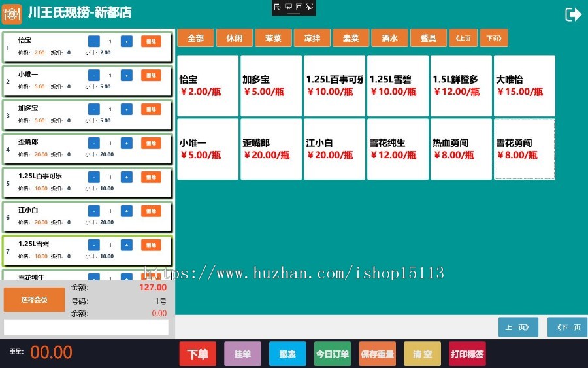Viewport: 588px width, 368px height.
Task: Focus the input field below member info
Action: [86, 327]
